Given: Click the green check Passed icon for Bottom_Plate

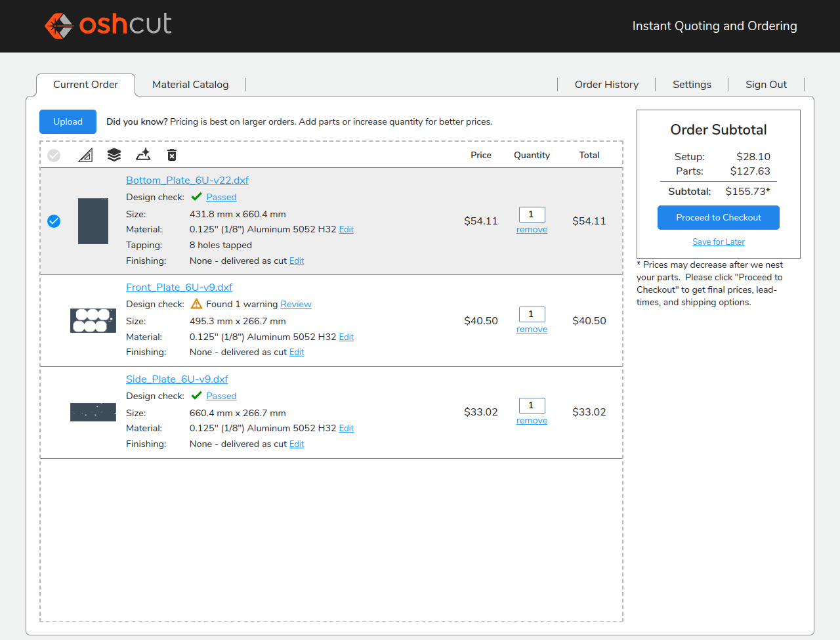Looking at the screenshot, I should (196, 197).
